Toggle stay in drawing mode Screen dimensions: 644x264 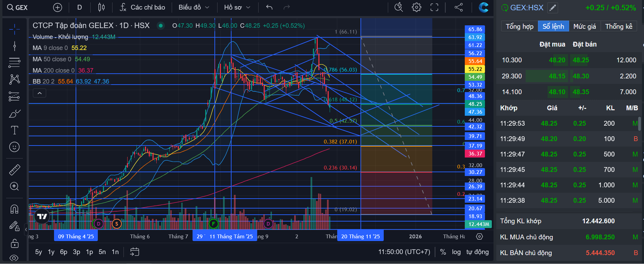[x=14, y=226]
